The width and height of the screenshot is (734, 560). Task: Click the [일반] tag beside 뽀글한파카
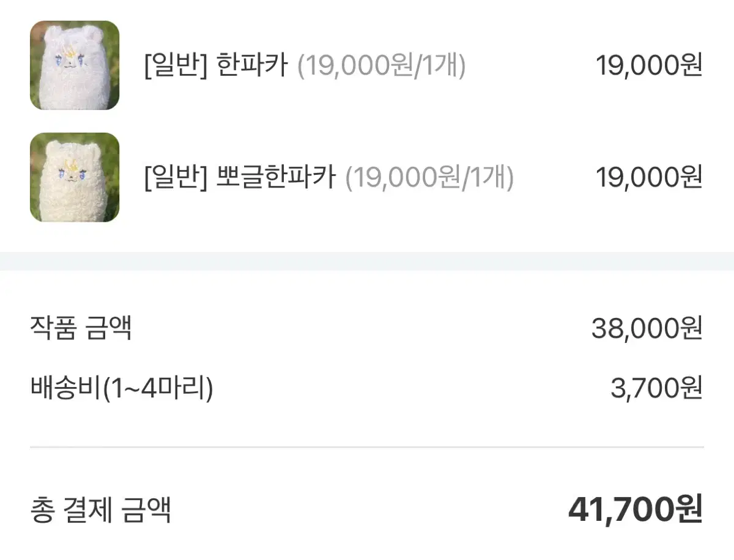[176, 177]
